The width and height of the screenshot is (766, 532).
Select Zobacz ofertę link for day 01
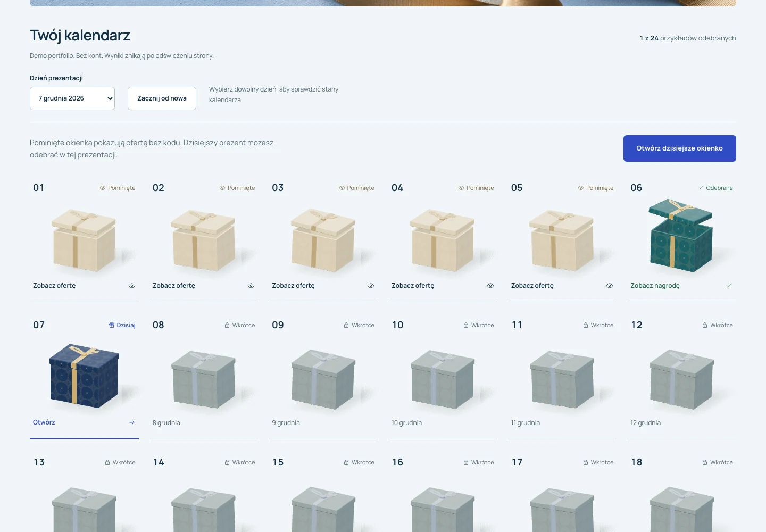(54, 286)
